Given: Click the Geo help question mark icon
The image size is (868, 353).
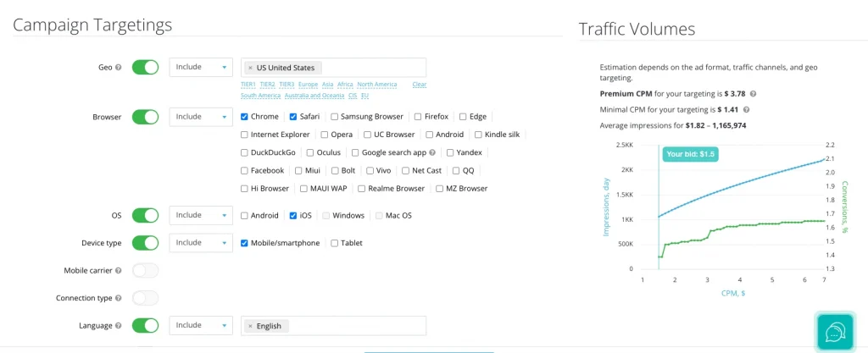Looking at the screenshot, I should tap(117, 68).
